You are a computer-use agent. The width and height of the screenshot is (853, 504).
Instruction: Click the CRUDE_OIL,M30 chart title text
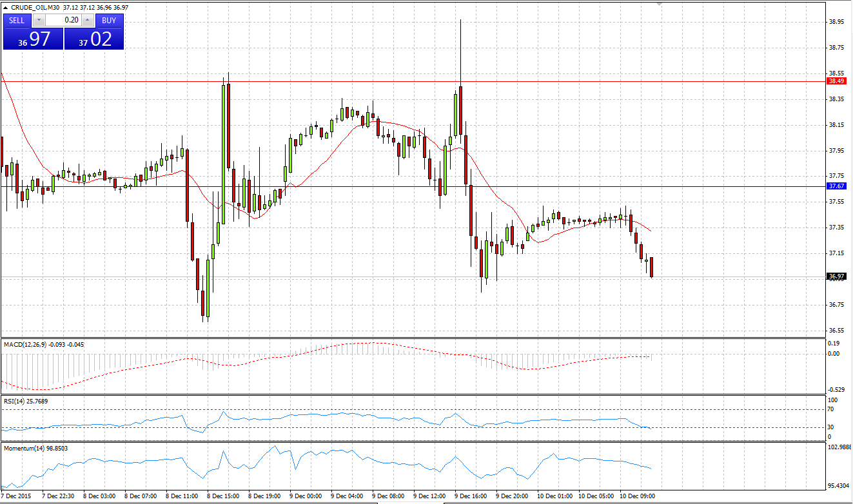point(35,7)
